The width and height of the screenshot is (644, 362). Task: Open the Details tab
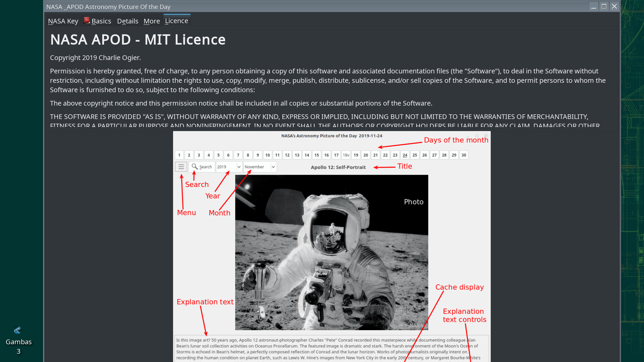127,21
